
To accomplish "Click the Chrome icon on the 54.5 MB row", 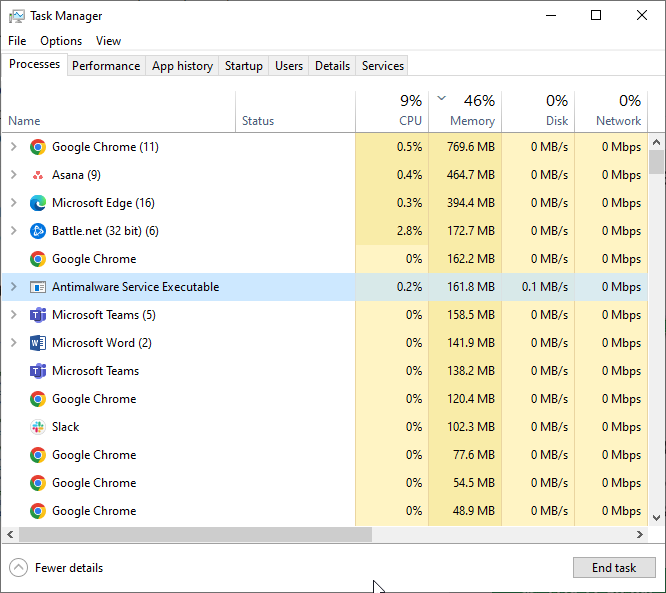I will (38, 483).
